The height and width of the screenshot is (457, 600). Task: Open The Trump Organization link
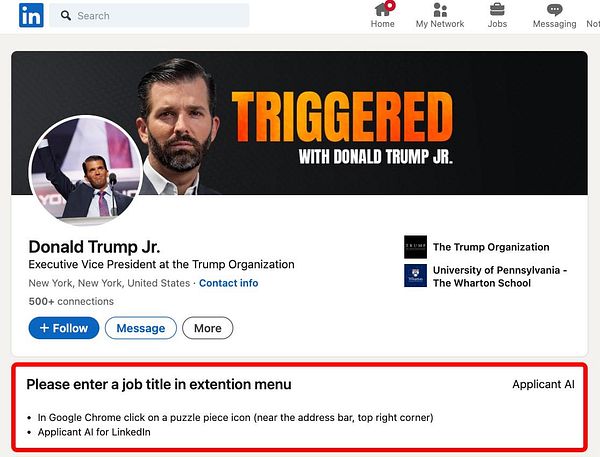[x=491, y=247]
